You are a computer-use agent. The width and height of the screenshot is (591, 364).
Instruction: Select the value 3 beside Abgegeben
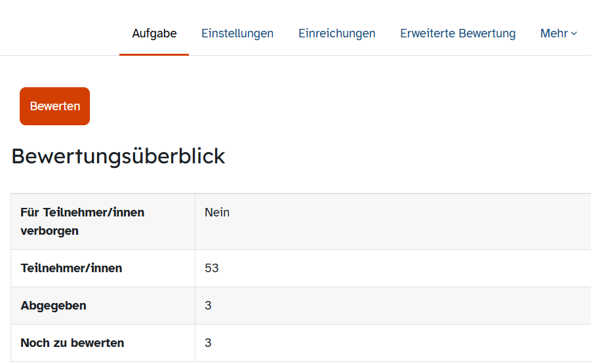point(208,305)
